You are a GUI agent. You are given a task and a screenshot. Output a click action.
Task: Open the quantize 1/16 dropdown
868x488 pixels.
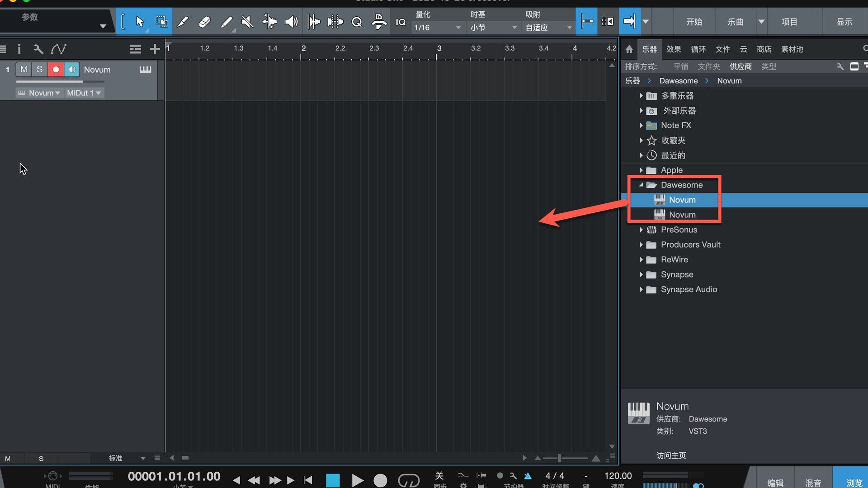tap(437, 28)
